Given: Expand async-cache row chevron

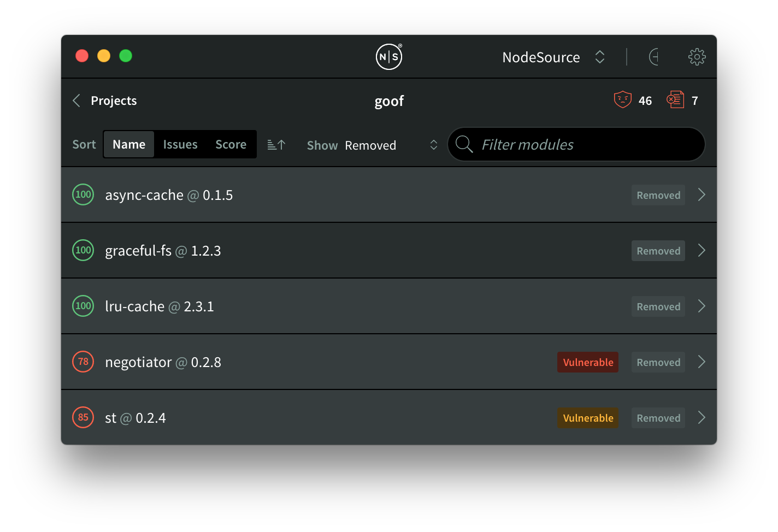Looking at the screenshot, I should 702,194.
